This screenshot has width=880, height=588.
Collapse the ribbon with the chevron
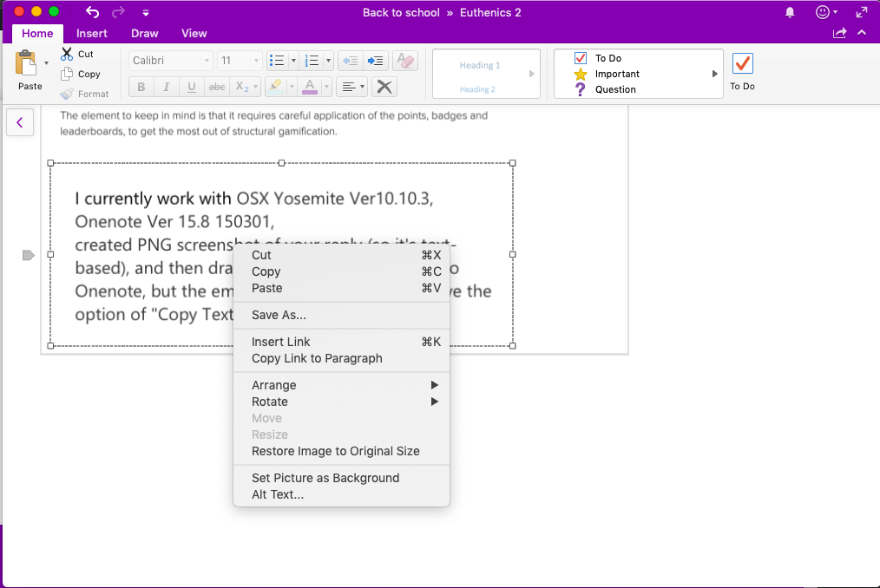(x=862, y=33)
